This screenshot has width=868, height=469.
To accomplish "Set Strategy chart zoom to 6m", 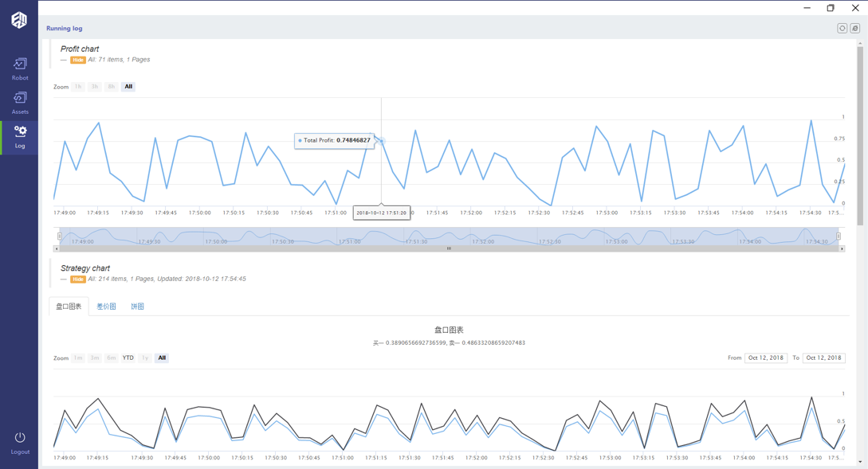I will pos(112,358).
